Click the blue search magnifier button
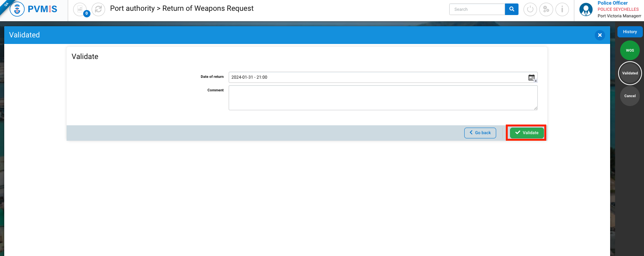This screenshot has width=644, height=256. click(x=512, y=9)
